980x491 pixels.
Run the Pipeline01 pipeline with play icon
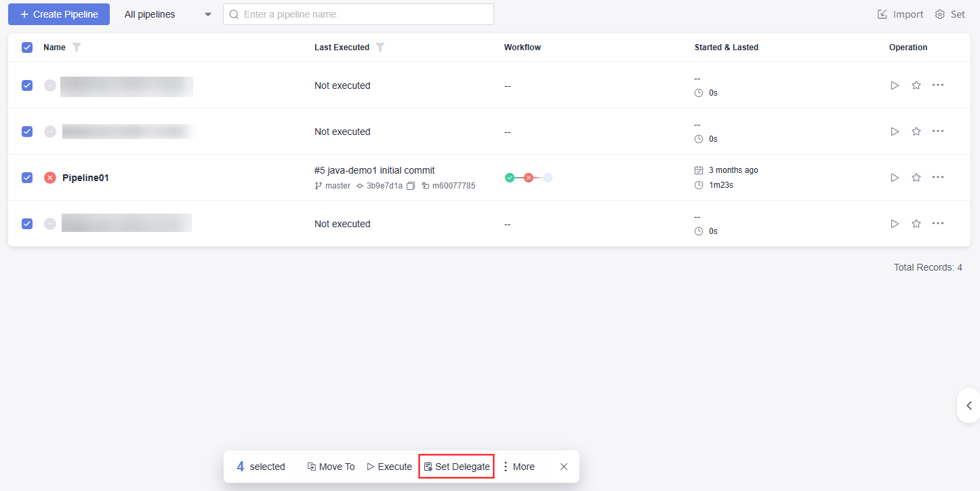[895, 178]
